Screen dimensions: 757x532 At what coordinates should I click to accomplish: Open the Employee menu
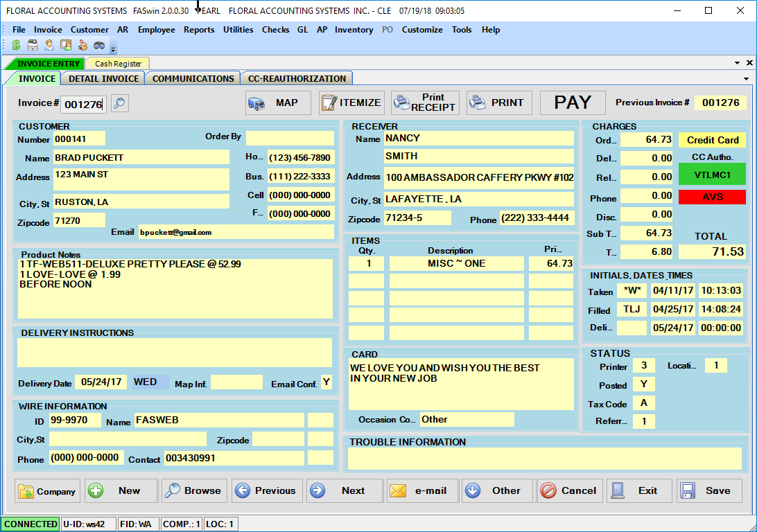pyautogui.click(x=157, y=29)
